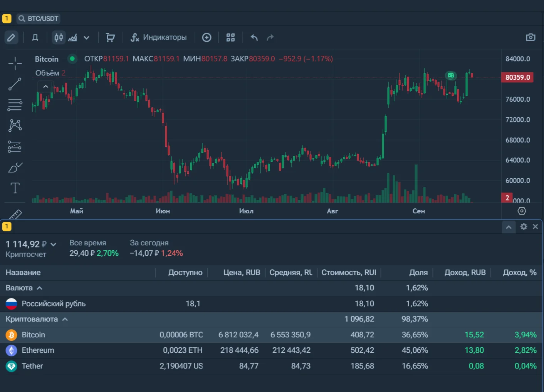The image size is (544, 392).
Task: Select the dotted channel lines tool
Action: click(15, 147)
